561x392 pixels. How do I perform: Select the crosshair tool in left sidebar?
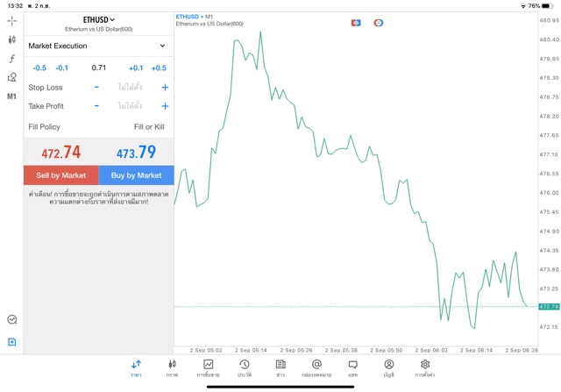pyautogui.click(x=11, y=20)
